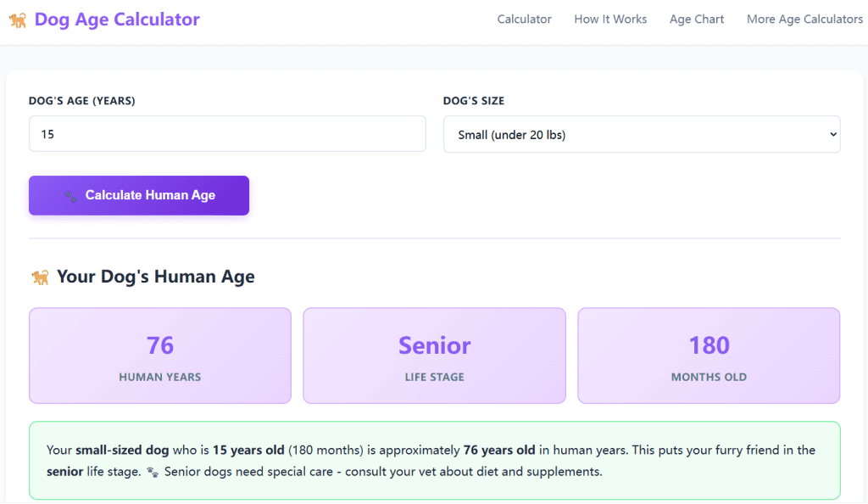This screenshot has width=868, height=504.
Task: Click the 76 Human Years result card
Action: tap(159, 356)
